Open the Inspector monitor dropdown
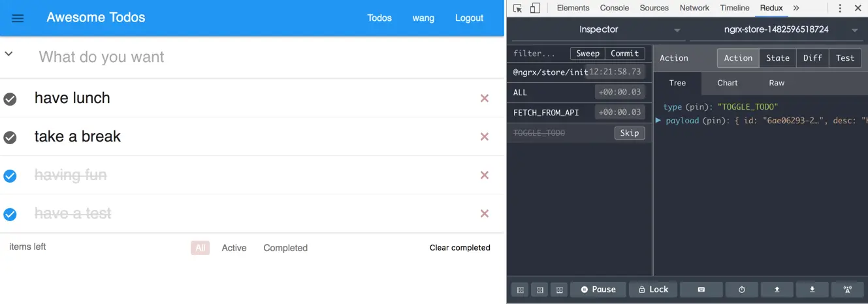This screenshot has width=868, height=304. [598, 30]
